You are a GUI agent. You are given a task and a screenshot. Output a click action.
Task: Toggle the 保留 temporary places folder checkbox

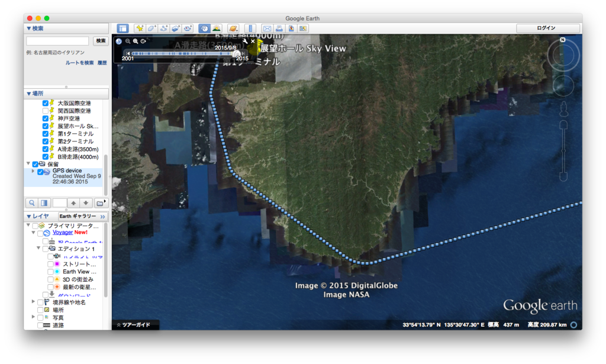point(35,164)
